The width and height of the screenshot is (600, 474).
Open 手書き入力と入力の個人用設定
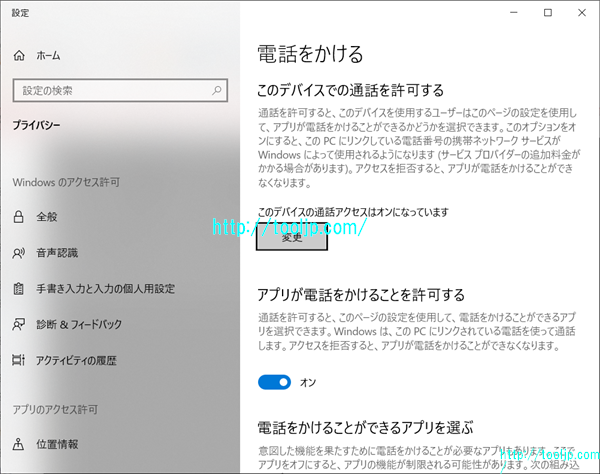(x=106, y=288)
